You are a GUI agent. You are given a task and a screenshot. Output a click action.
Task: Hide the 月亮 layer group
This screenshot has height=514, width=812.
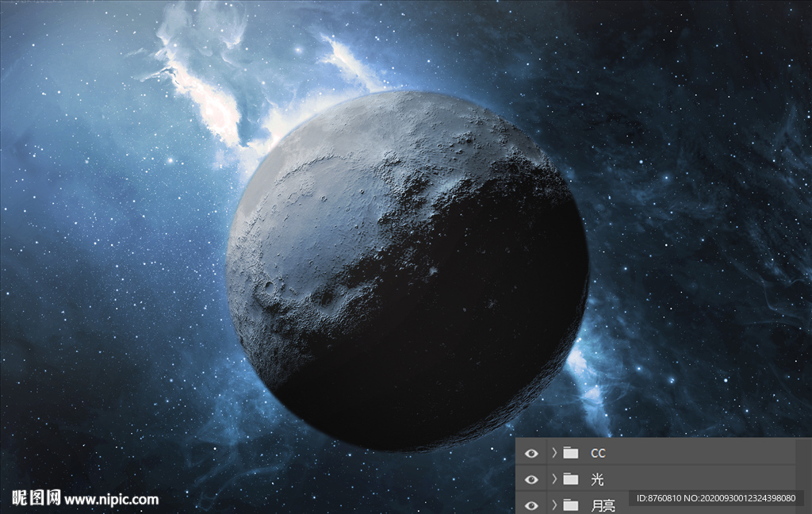point(530,505)
